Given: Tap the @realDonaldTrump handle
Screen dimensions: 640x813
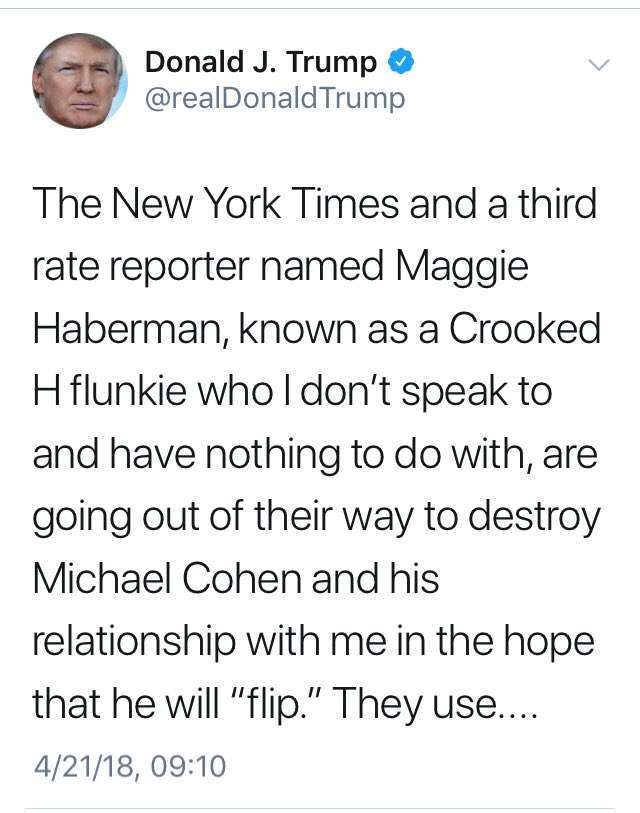Looking at the screenshot, I should pyautogui.click(x=275, y=99).
